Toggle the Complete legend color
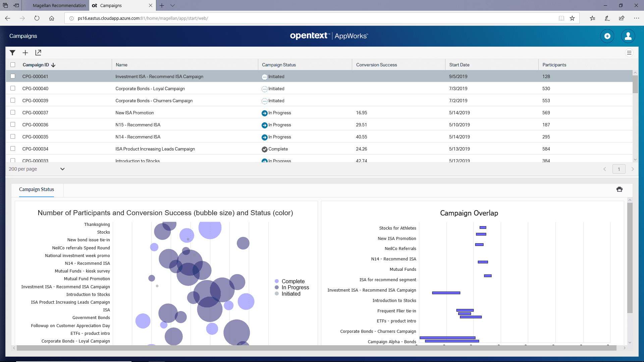The width and height of the screenshot is (644, 362). [x=277, y=281]
